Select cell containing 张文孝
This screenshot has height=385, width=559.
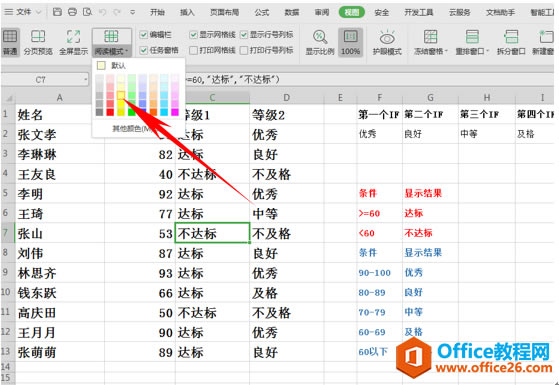pos(60,134)
